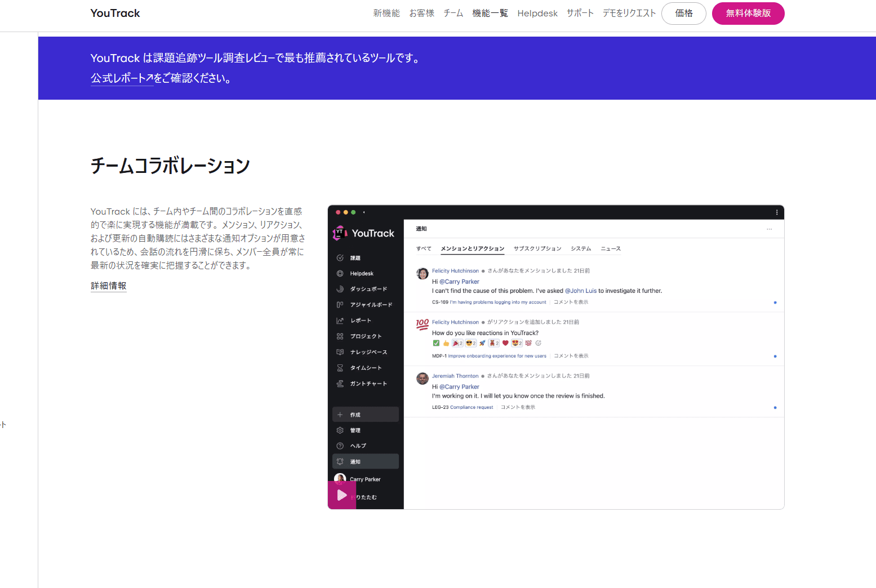Click Jeremiah Thornton's avatar
This screenshot has height=588, width=876.
pyautogui.click(x=423, y=378)
